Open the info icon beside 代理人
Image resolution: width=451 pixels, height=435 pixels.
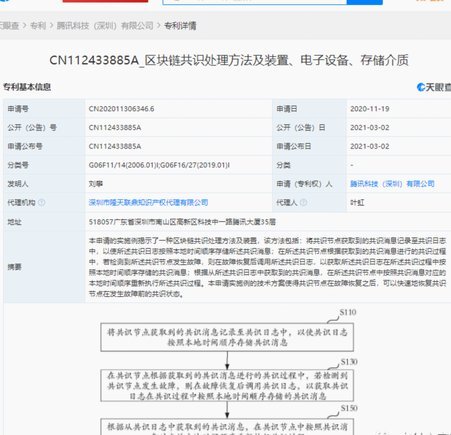coord(303,202)
